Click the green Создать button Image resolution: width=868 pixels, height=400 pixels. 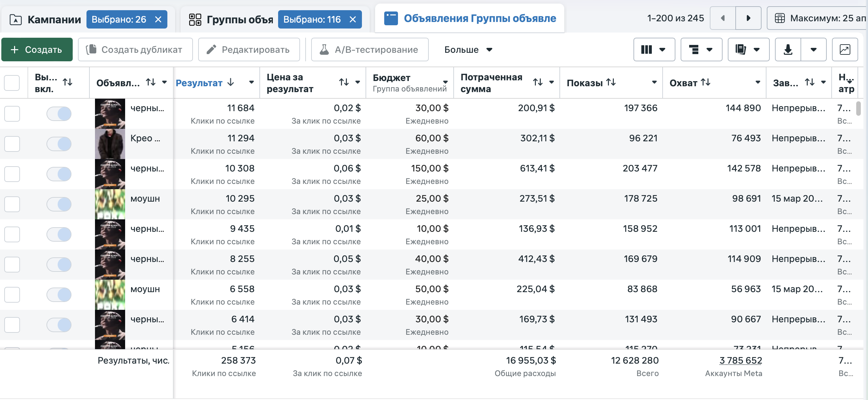(x=37, y=50)
